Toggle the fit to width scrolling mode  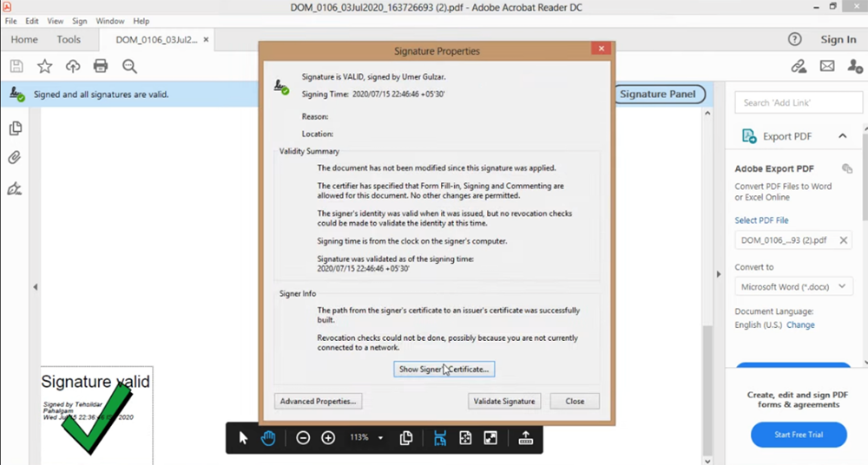pos(440,438)
